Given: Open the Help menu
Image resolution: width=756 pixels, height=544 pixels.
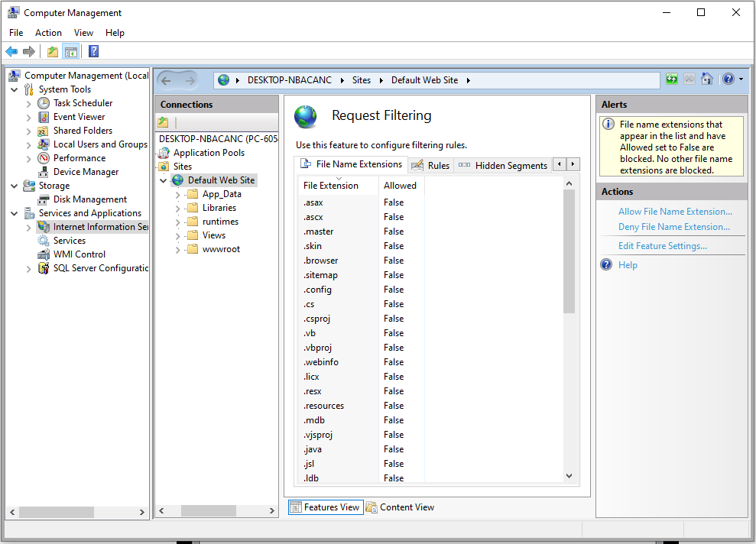Looking at the screenshot, I should [x=115, y=33].
